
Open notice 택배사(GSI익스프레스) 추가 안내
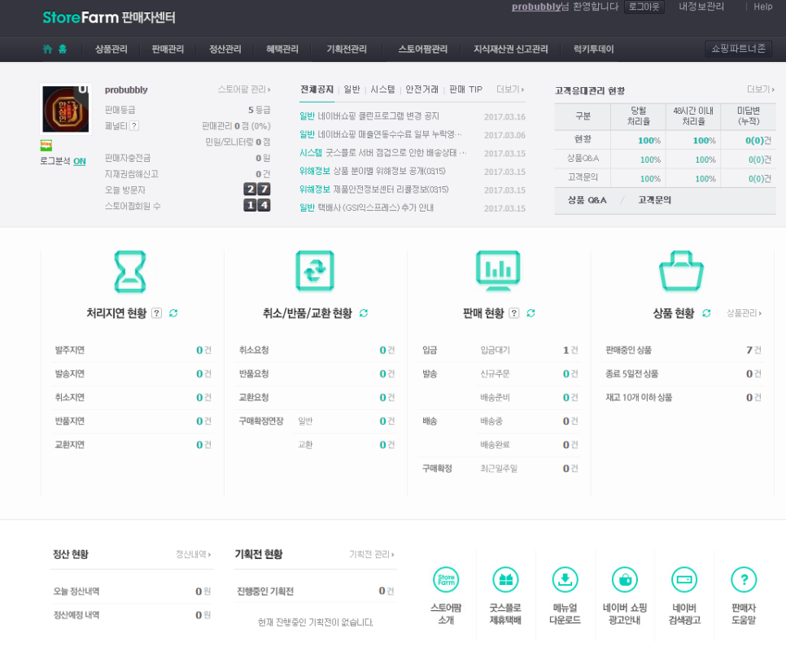375,207
